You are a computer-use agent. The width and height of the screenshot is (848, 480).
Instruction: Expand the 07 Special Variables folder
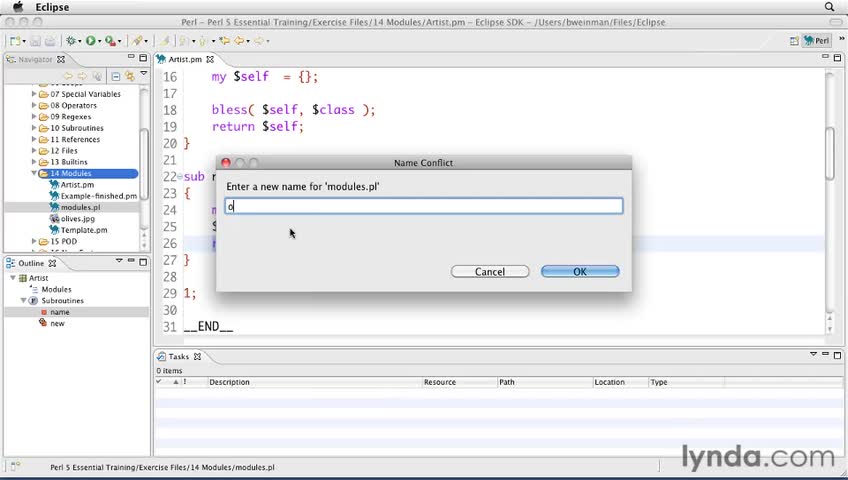[34, 94]
